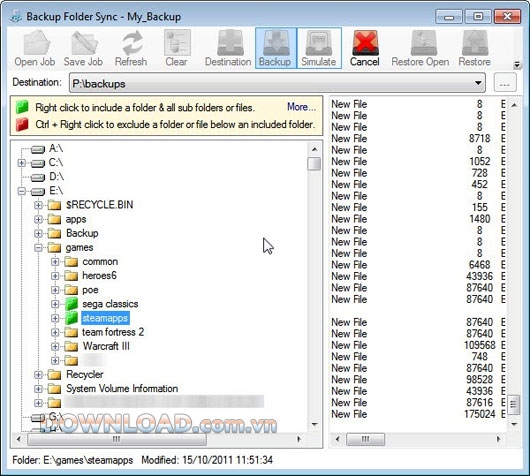The height and width of the screenshot is (476, 530).
Task: Select the New File row sized 175024
Action: click(x=418, y=414)
